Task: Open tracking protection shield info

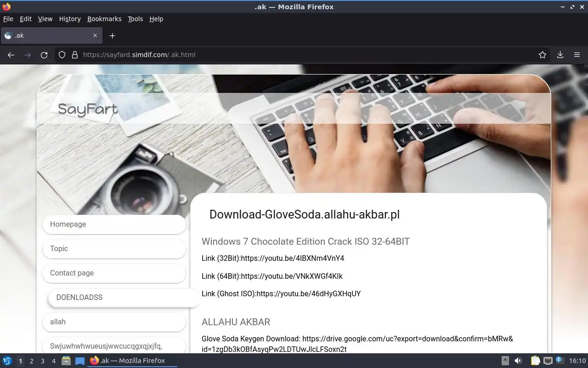Action: coord(62,55)
